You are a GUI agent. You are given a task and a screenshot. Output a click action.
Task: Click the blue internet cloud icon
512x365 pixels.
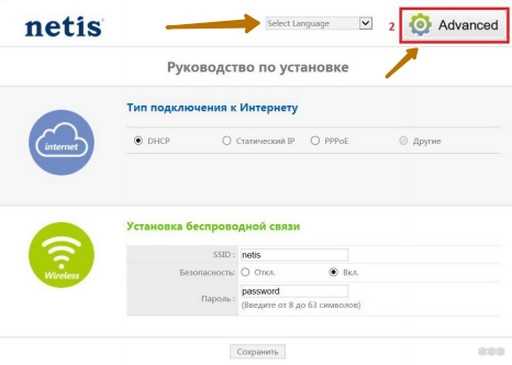tap(61, 142)
